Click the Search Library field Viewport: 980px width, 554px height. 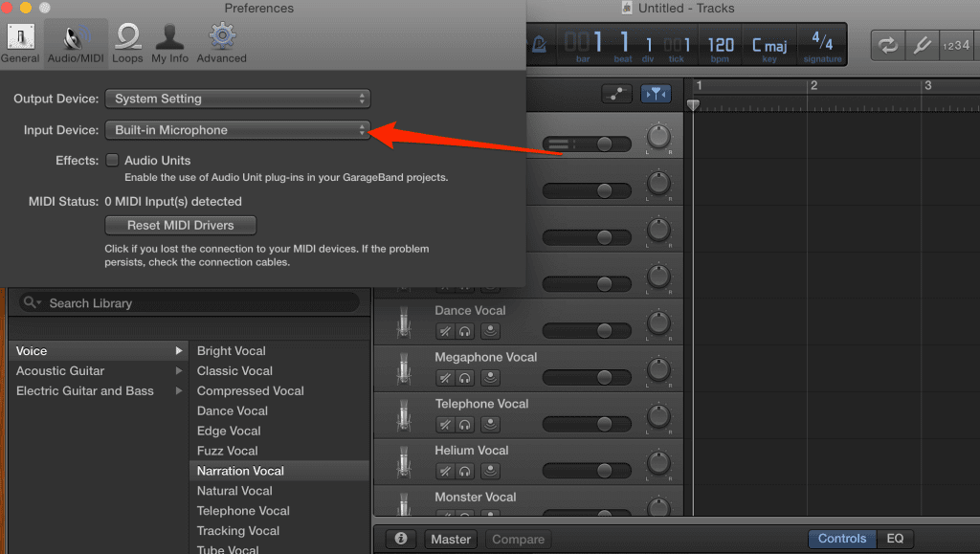click(x=189, y=303)
